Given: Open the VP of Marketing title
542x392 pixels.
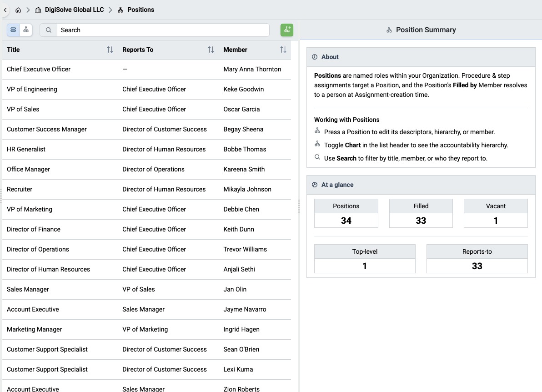Looking at the screenshot, I should (30, 210).
